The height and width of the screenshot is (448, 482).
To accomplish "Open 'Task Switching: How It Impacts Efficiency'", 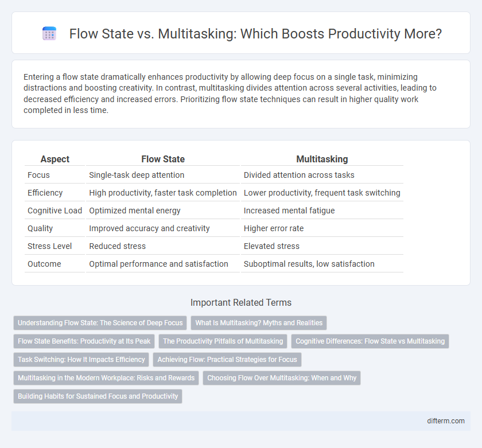I will point(81,360).
